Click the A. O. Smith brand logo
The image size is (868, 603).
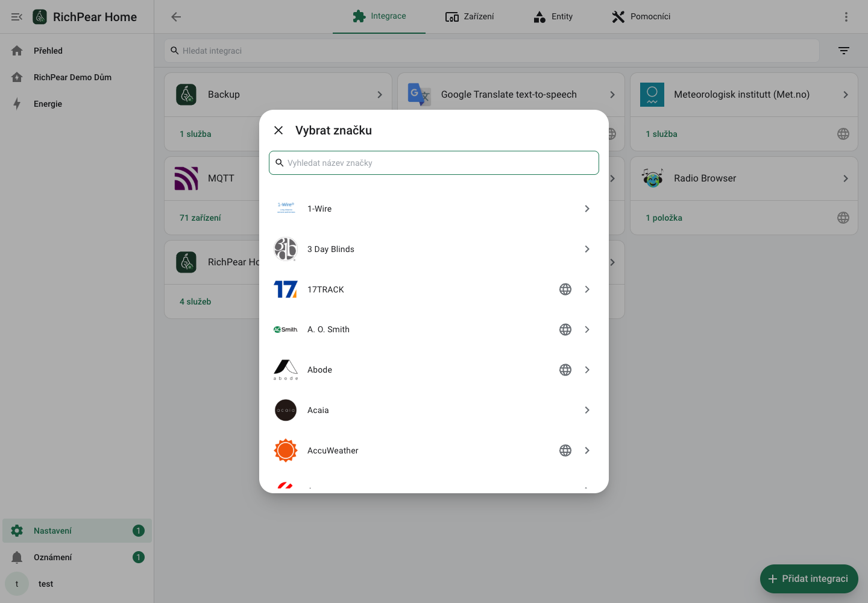click(286, 329)
